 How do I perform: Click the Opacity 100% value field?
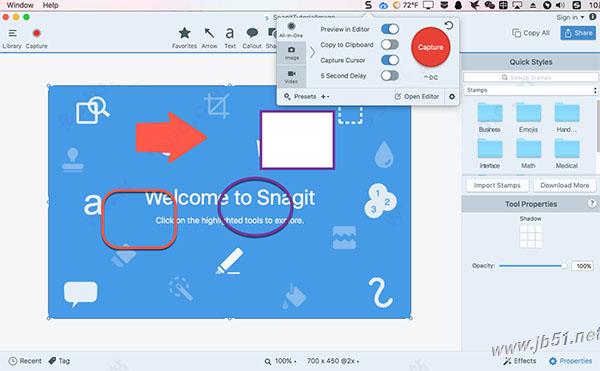point(582,266)
